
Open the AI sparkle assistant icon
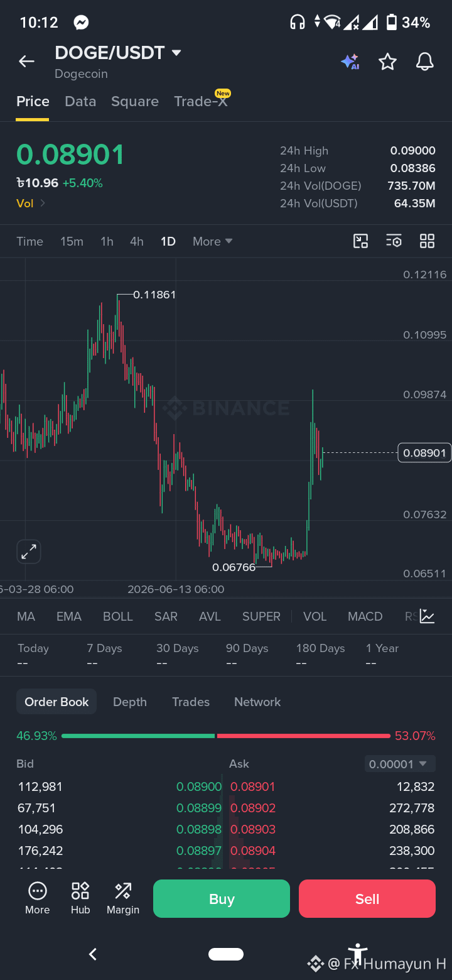pyautogui.click(x=350, y=62)
